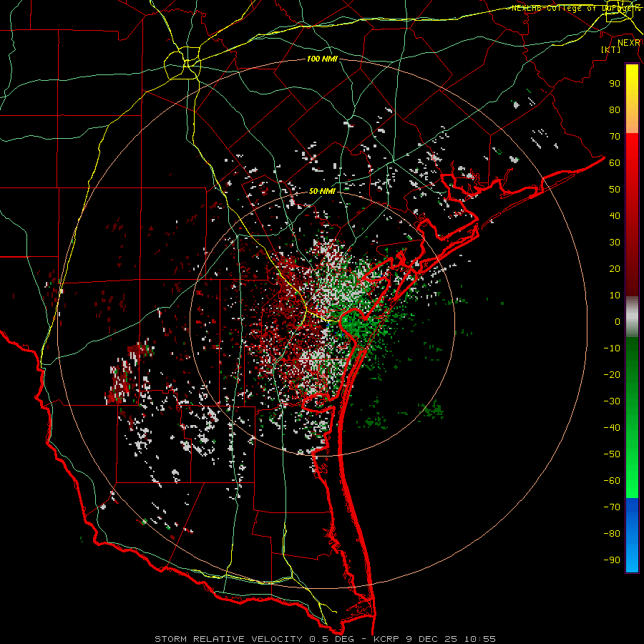
Task: Click the 60 value on the velocity scale
Action: (615, 162)
